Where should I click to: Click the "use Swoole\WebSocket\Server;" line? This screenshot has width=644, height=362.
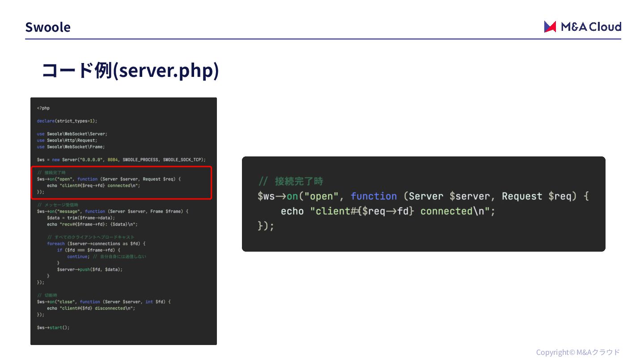pos(72,134)
